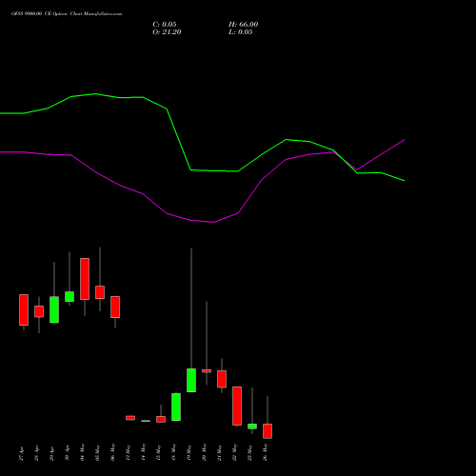Click the thin red candlestick for 20 May
This screenshot has height=476, width=476.
207,371
